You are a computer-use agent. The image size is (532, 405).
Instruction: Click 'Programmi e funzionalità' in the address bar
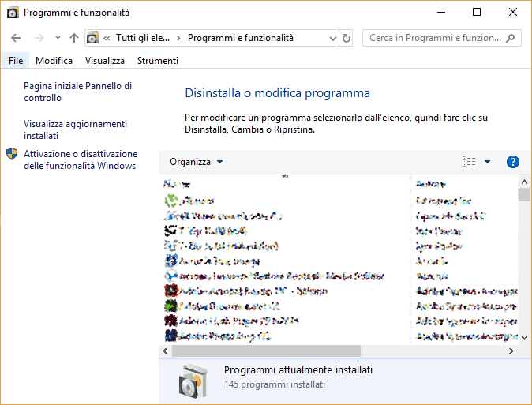point(241,38)
